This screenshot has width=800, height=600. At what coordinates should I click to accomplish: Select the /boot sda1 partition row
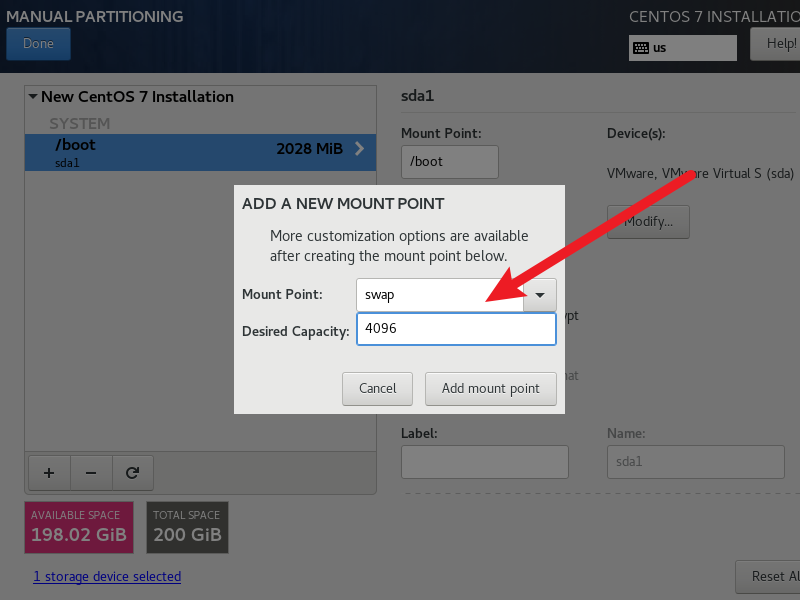(x=201, y=153)
